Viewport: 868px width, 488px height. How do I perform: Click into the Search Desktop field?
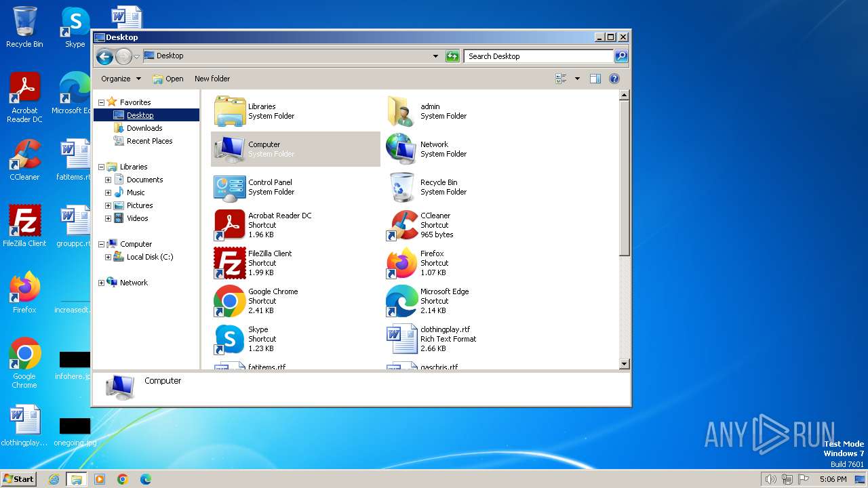[x=539, y=56]
